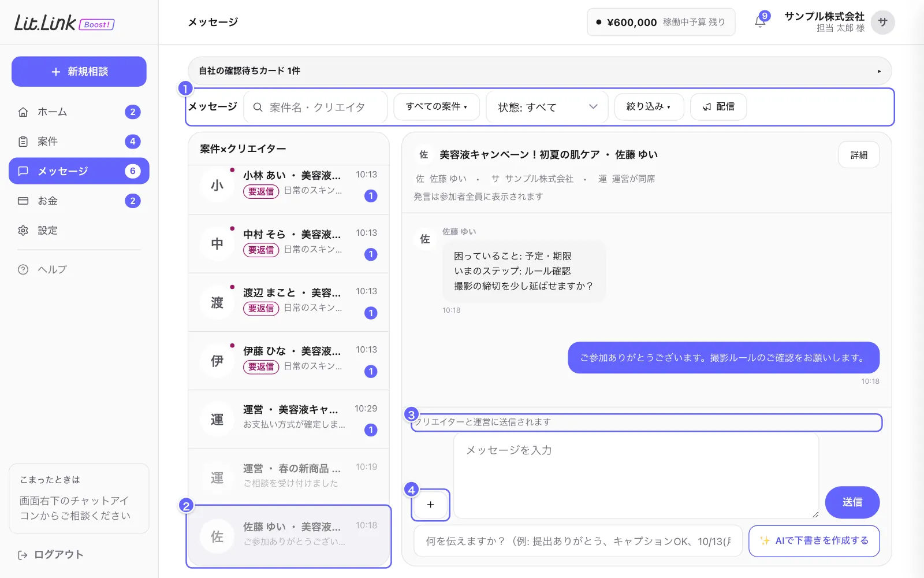The width and height of the screenshot is (924, 578).
Task: Click the gear icon beside 設定
Action: (23, 231)
